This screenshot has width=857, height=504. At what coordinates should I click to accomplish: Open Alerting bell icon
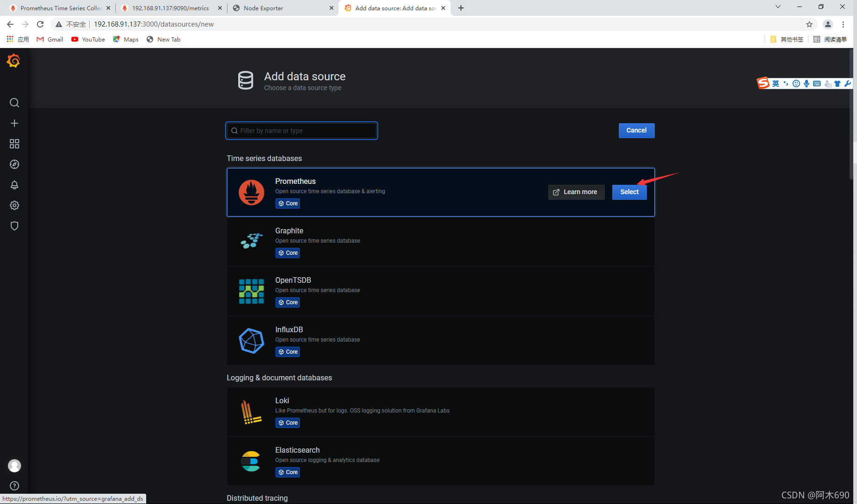click(14, 185)
